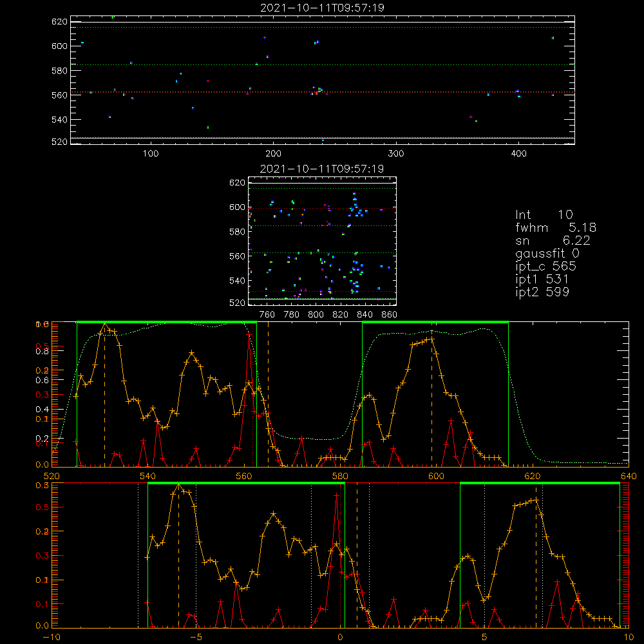Click the bottom plot's x-axis label -10

click(52, 637)
